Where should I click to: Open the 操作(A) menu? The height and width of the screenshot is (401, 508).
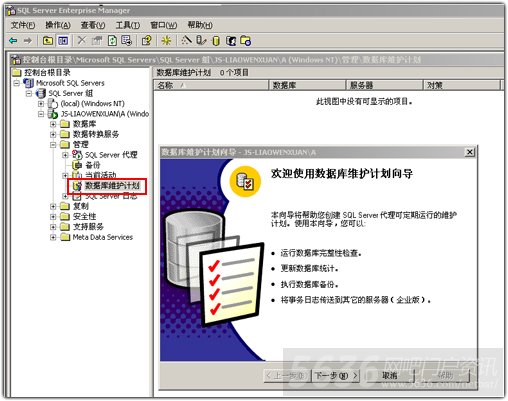pos(58,25)
